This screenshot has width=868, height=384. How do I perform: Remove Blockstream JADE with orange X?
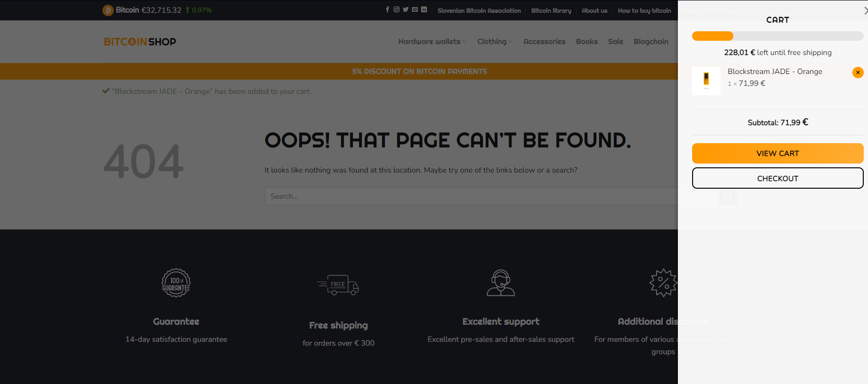coord(858,73)
